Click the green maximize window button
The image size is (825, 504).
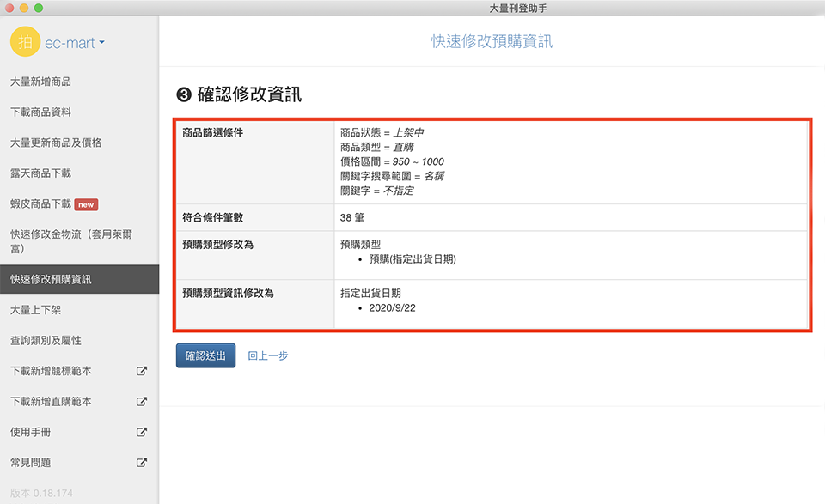pyautogui.click(x=39, y=8)
